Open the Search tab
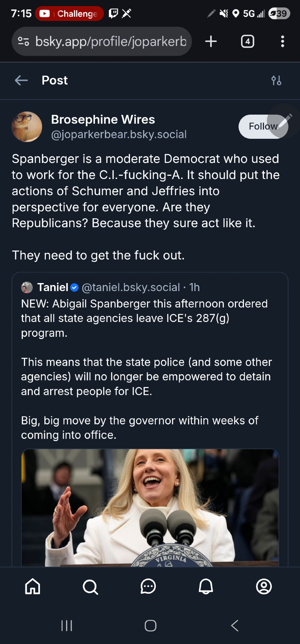This screenshot has height=644, width=300. [90, 586]
